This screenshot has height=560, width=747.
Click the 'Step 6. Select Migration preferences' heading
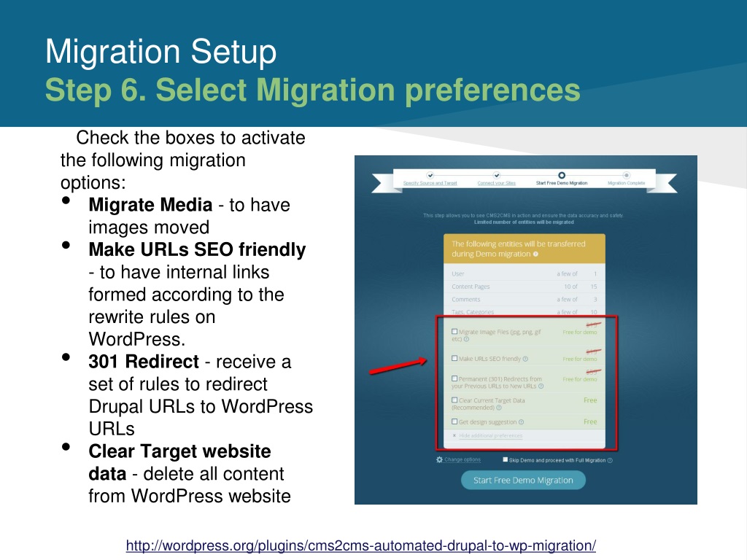coord(312,90)
